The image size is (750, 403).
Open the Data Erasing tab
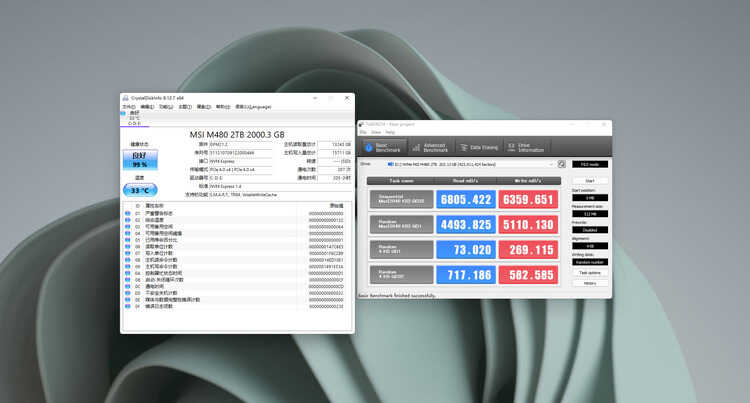click(x=478, y=147)
